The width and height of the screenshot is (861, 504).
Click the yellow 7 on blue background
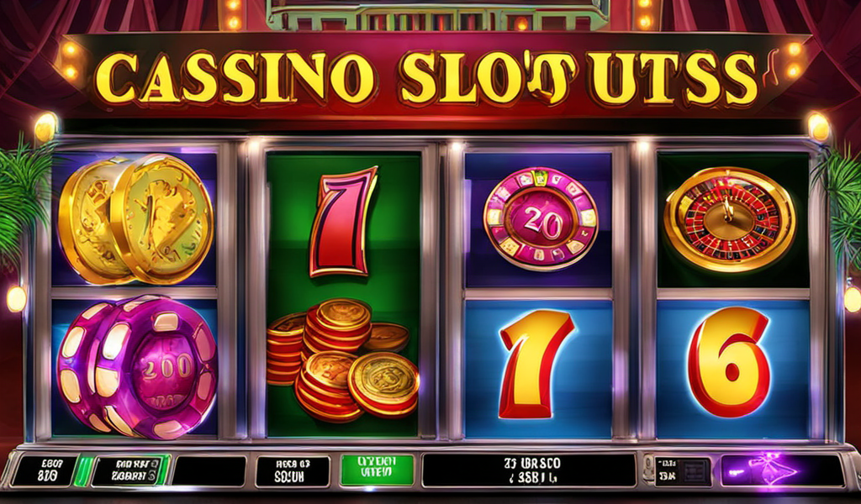click(x=535, y=365)
